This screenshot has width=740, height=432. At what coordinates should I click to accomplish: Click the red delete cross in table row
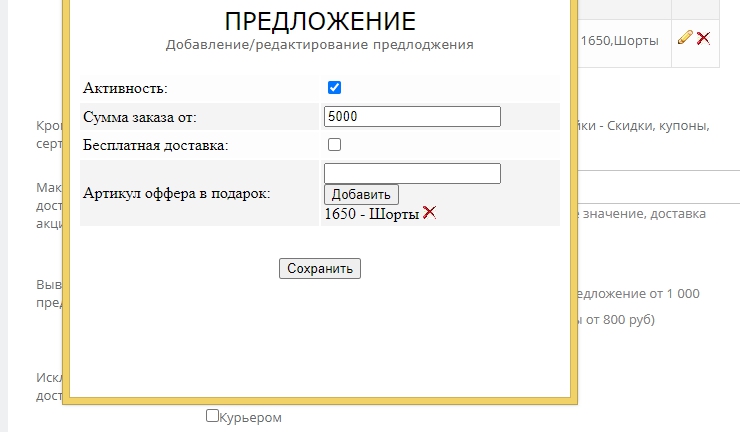(x=704, y=38)
